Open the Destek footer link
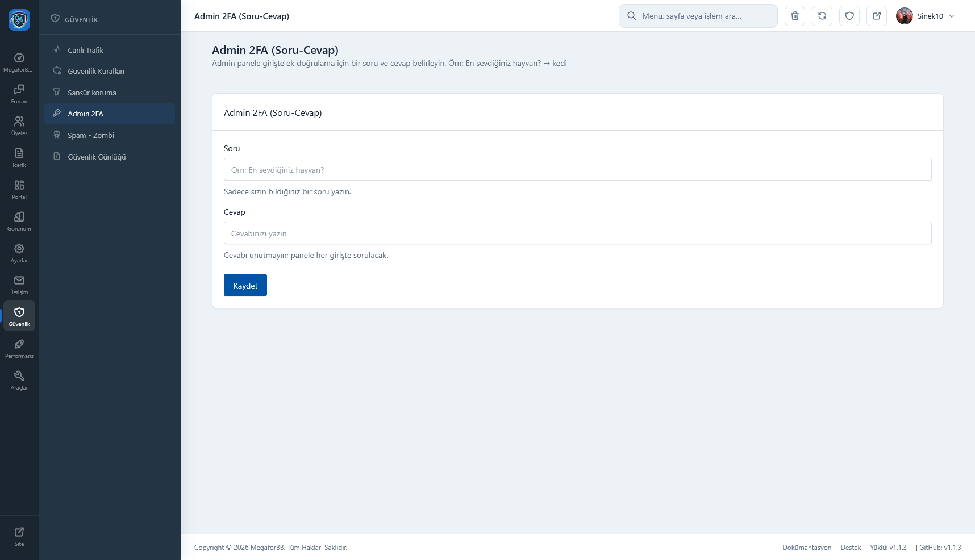This screenshot has width=975, height=560. tap(851, 548)
